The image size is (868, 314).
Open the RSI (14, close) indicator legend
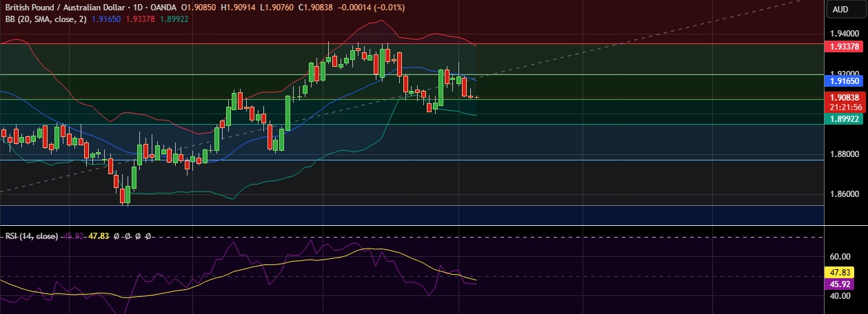pos(32,236)
